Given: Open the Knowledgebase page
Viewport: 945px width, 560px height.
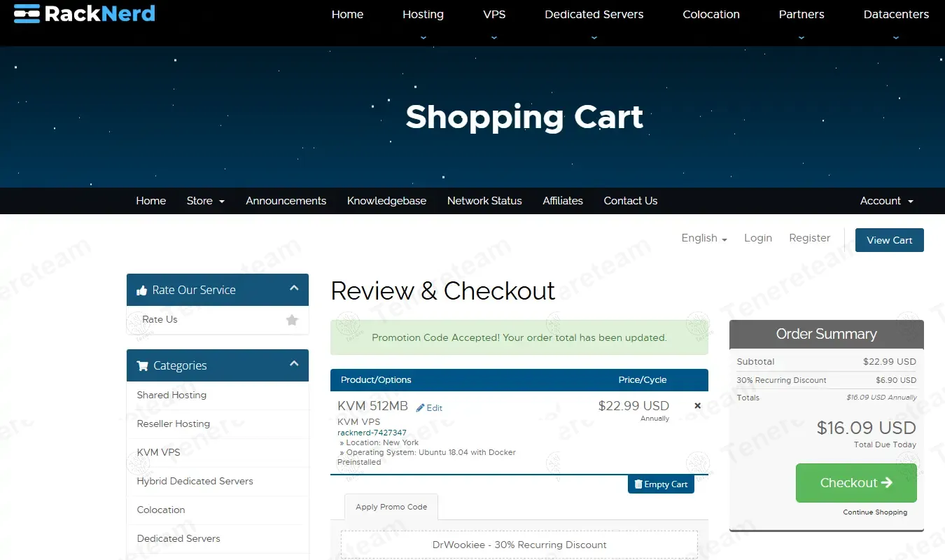Looking at the screenshot, I should (387, 201).
